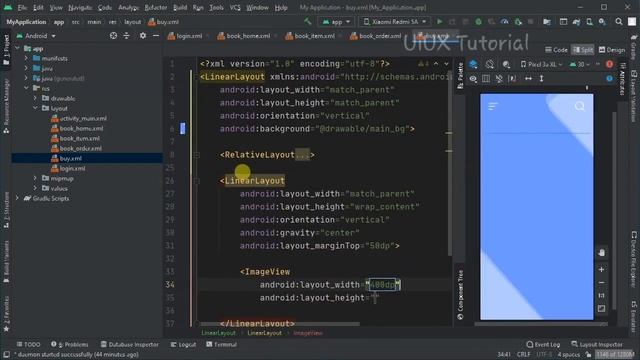Toggle the View Options eye icon
This screenshot has width=640, height=360.
coord(473,78)
